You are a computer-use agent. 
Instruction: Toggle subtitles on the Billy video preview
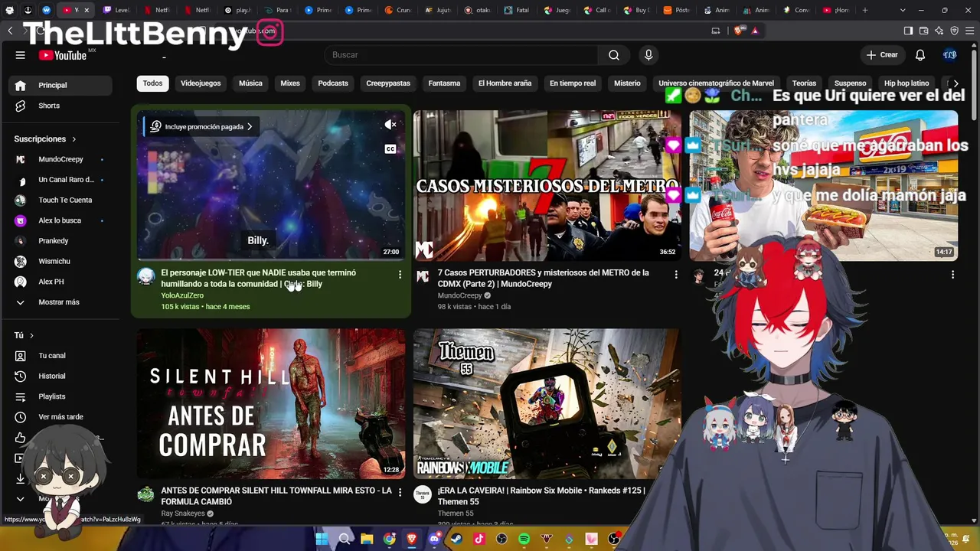(x=390, y=148)
